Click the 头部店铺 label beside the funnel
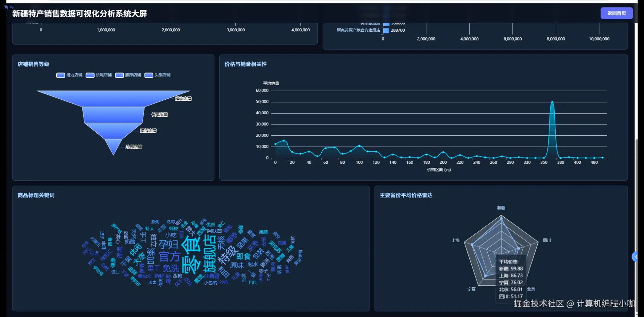Image resolution: width=644 pixels, height=317 pixels. pyautogui.click(x=134, y=147)
